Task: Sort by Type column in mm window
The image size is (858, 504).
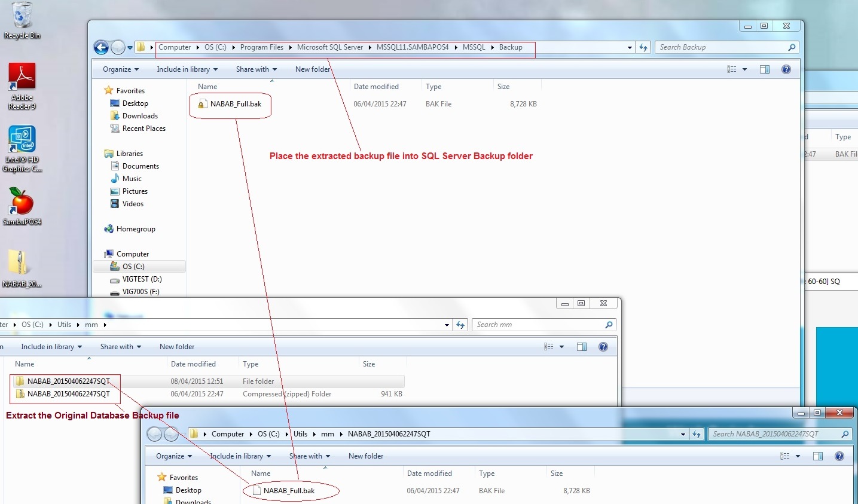Action: tap(251, 364)
